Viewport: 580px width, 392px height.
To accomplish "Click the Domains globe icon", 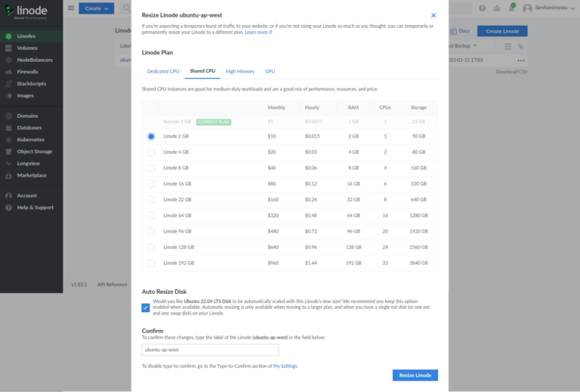I will (8, 116).
